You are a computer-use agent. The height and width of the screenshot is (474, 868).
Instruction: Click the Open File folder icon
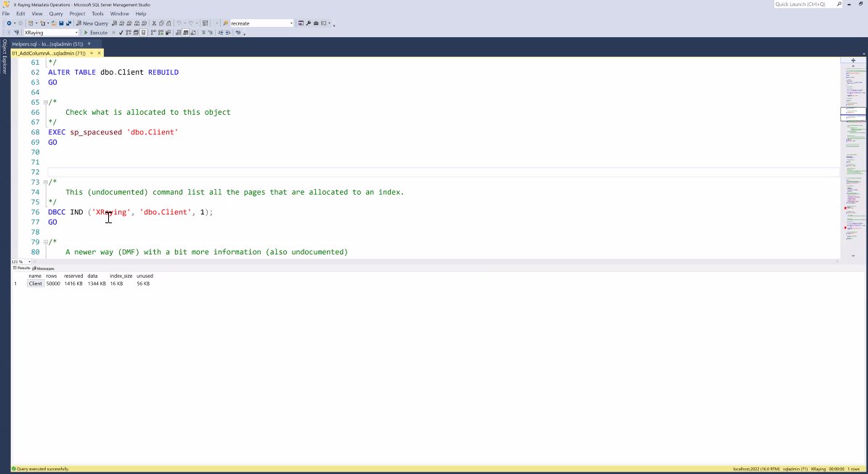(54, 23)
